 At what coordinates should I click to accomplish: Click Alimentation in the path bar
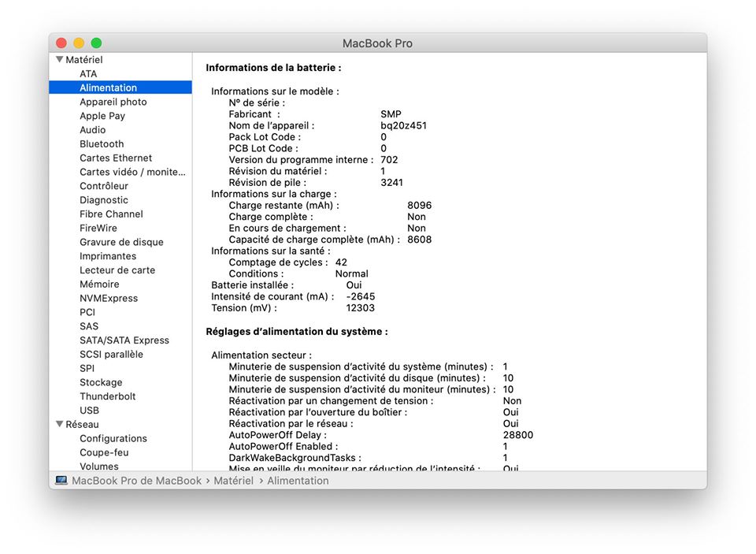click(x=298, y=481)
